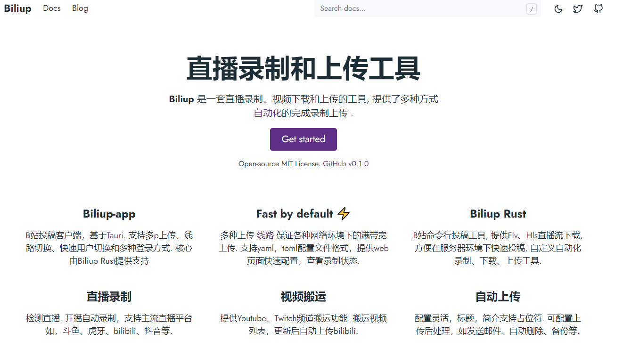The image size is (623, 364).
Task: Click the purple Get started button
Action: coord(303,139)
